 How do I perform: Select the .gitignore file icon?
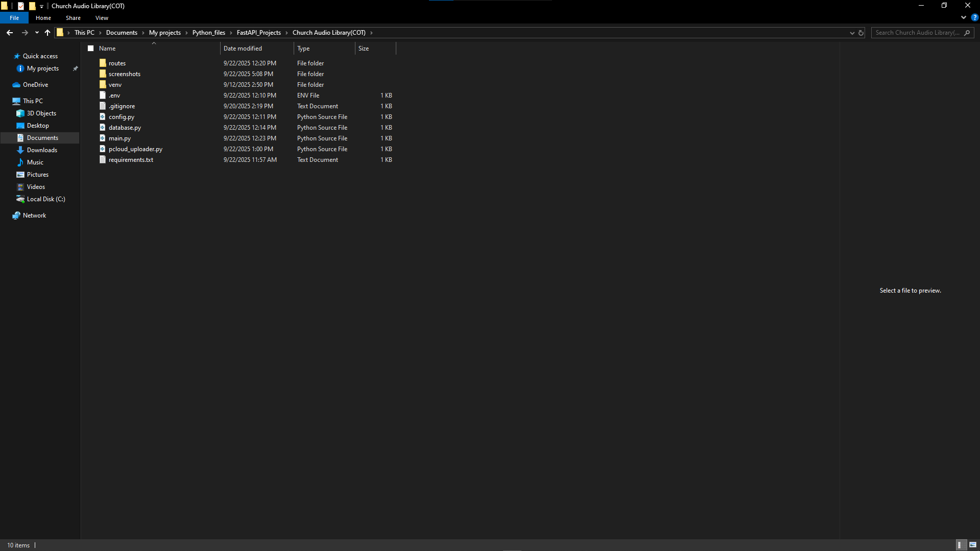coord(103,106)
